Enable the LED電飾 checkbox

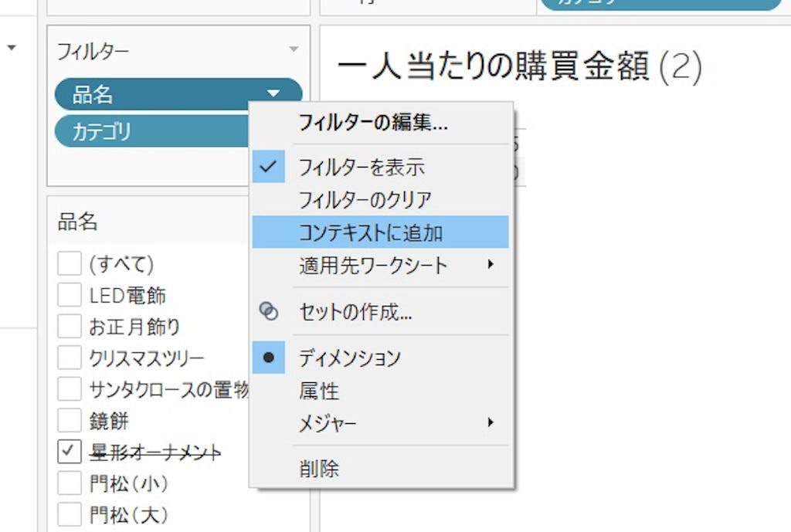[x=70, y=295]
